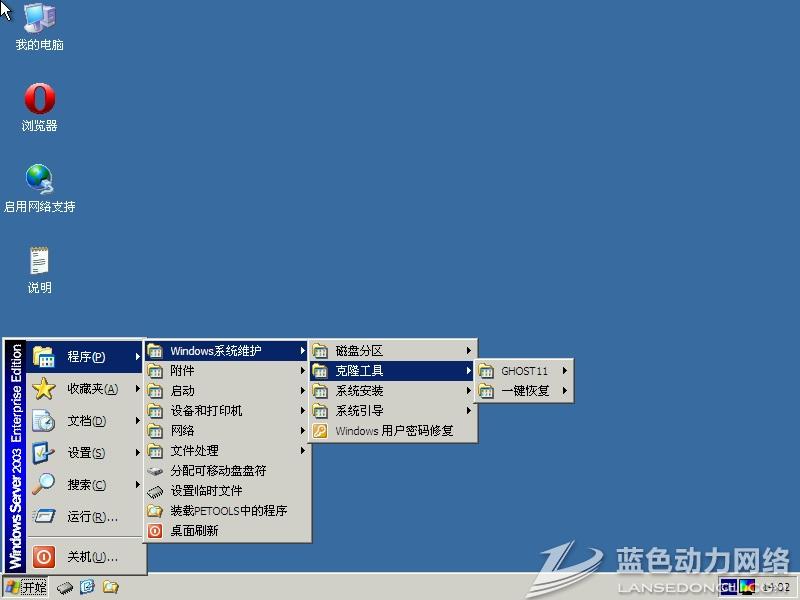Expand the GHOST11 submenu
This screenshot has height=600, width=800.
pyautogui.click(x=524, y=371)
